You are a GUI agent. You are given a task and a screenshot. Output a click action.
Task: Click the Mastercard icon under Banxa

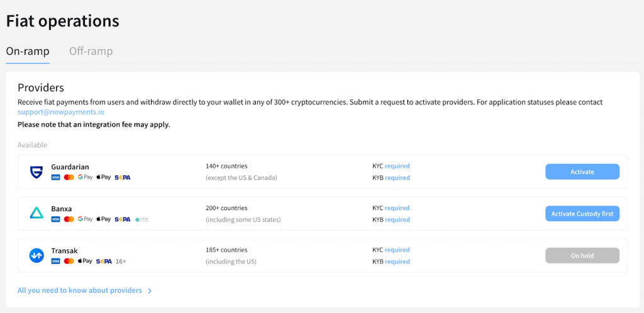click(69, 219)
